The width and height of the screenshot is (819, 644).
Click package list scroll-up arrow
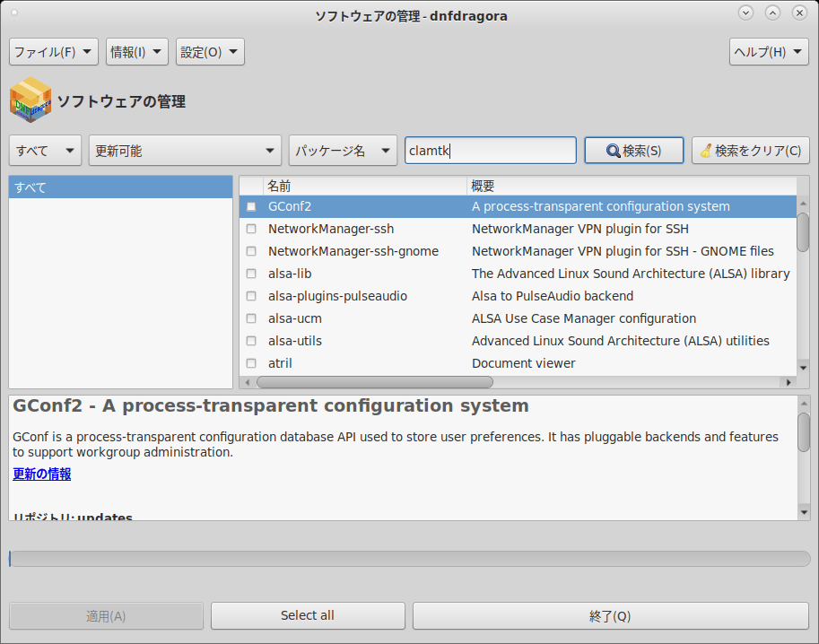pos(803,204)
